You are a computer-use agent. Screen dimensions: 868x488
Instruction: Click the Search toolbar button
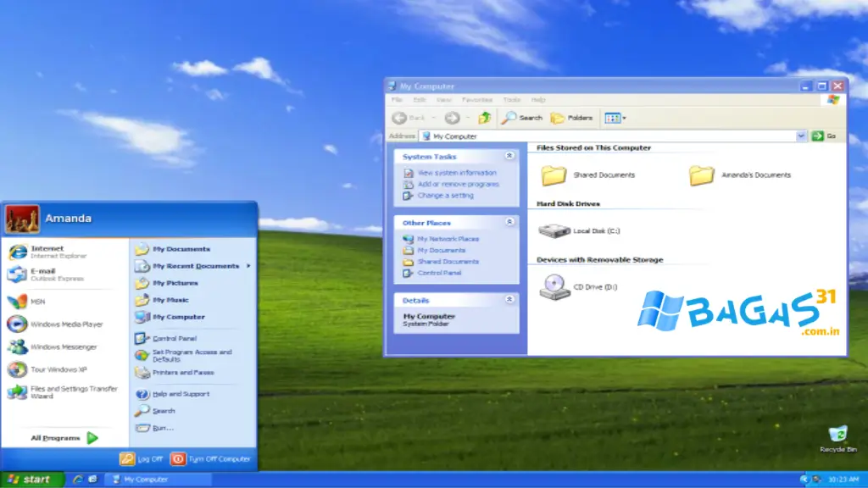point(521,118)
